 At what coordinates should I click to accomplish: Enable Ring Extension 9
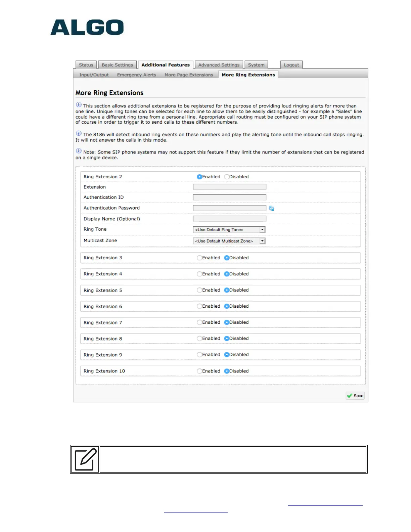tap(199, 354)
